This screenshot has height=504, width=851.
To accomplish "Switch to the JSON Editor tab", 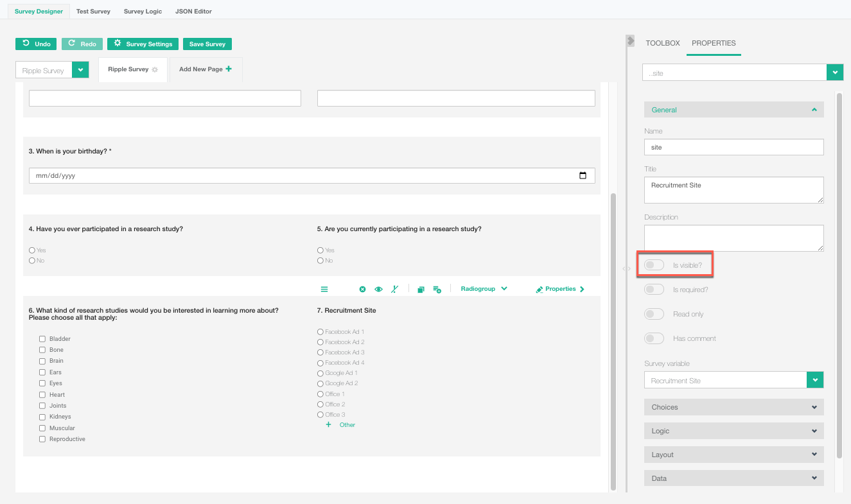I will 193,12.
